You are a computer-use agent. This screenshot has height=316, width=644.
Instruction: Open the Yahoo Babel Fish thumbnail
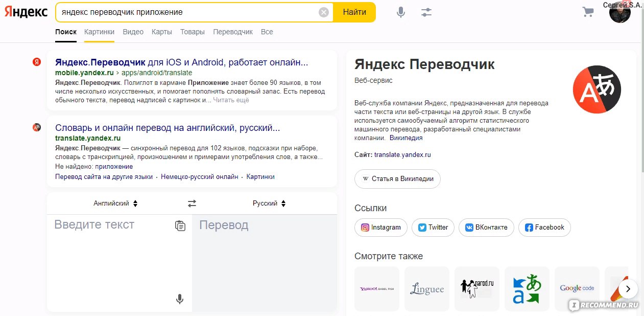[377, 289]
